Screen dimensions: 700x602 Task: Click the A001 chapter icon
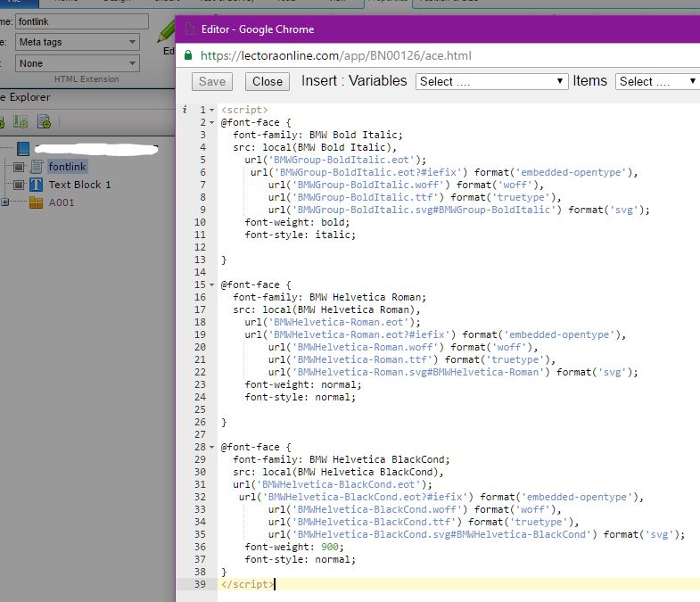coord(37,202)
